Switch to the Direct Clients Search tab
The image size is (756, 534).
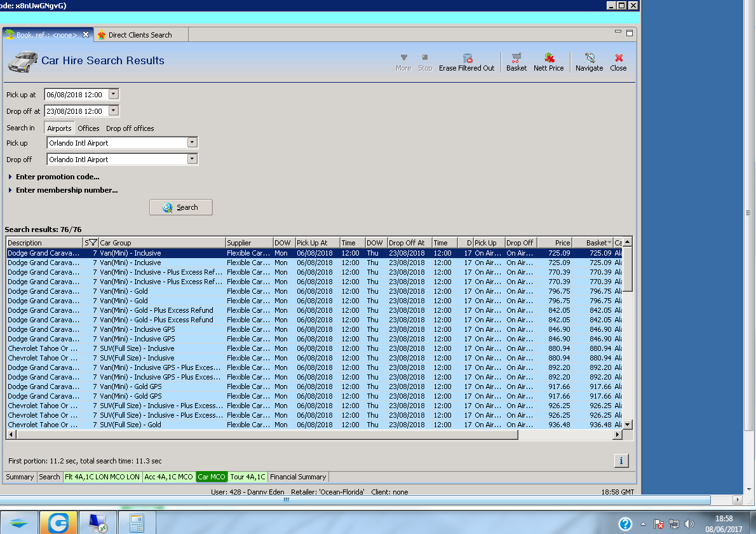140,35
